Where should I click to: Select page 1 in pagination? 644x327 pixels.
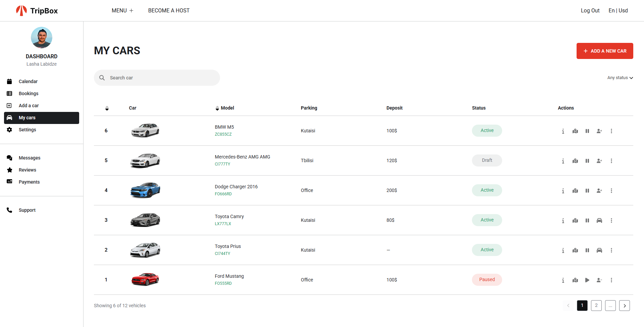tap(582, 306)
